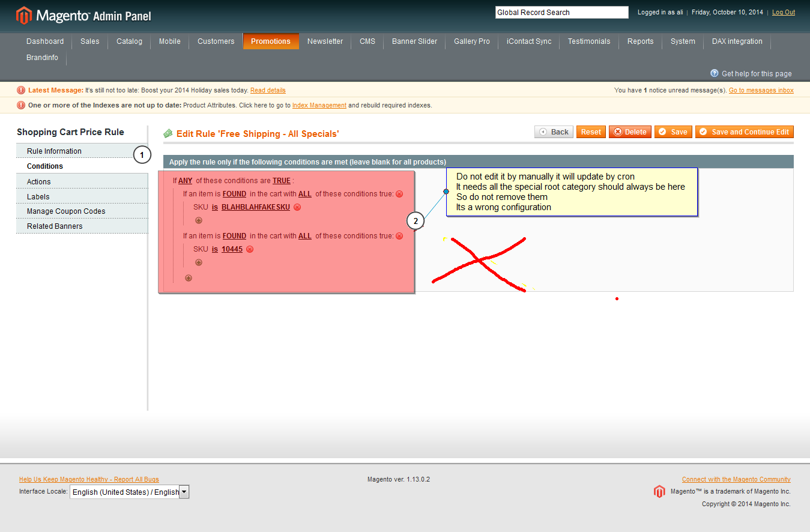810x532 pixels.
Task: Delete the condition group containing SKU 10445
Action: 399,236
